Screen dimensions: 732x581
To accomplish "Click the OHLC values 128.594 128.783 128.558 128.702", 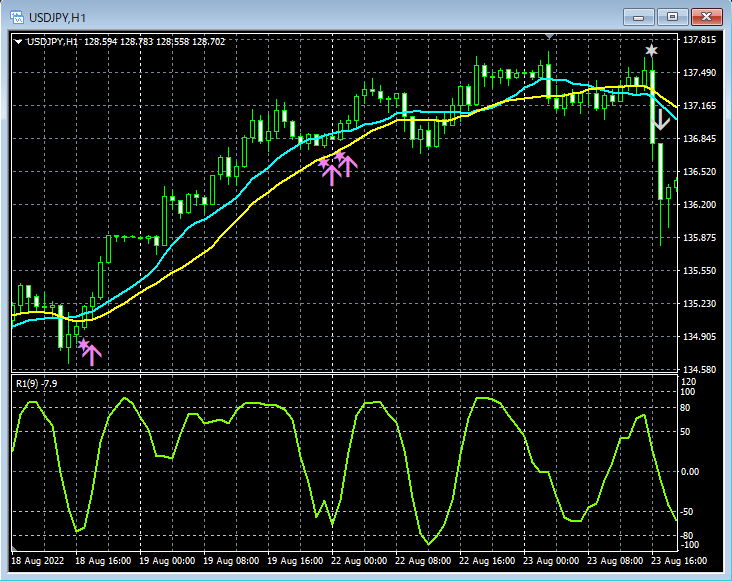I will click(x=155, y=42).
